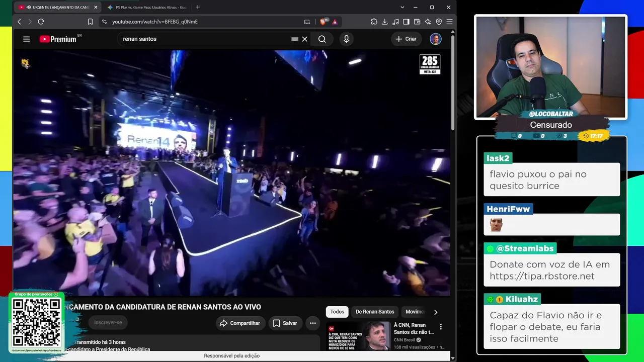Show the browser downloads

pos(385,22)
